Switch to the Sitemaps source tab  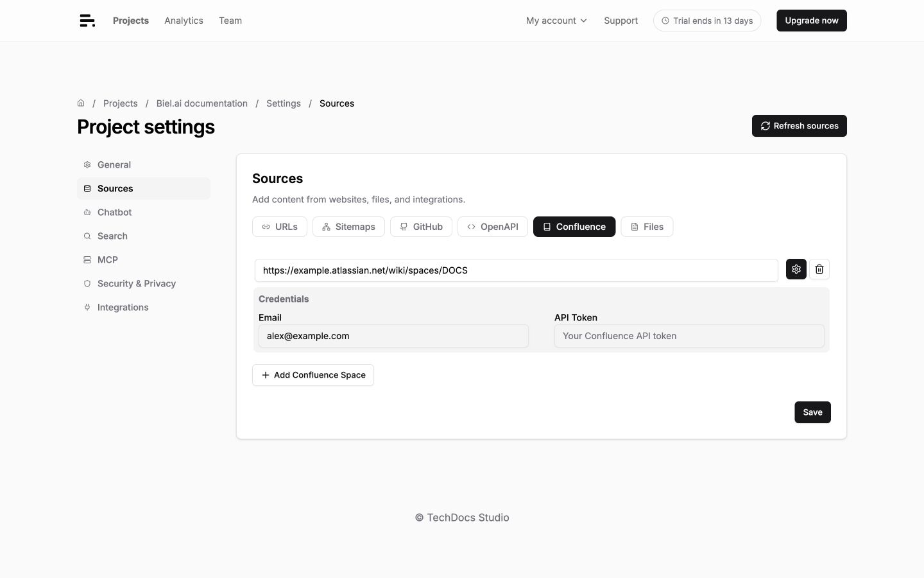point(348,227)
